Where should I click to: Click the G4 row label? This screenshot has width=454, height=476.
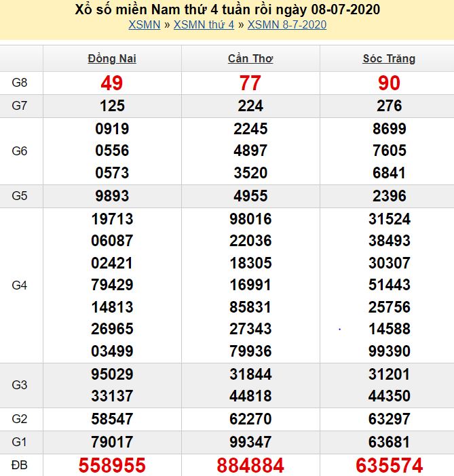(20, 285)
